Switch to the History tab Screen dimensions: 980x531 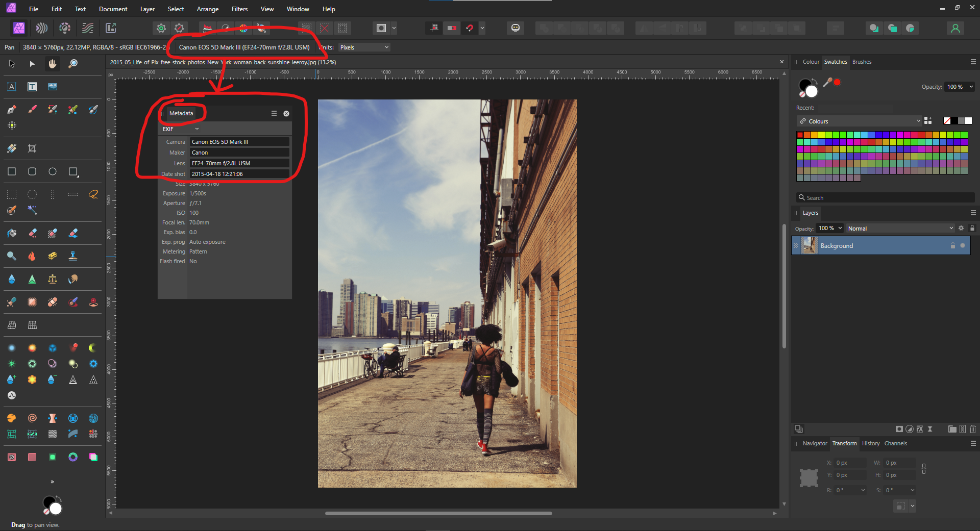click(871, 443)
